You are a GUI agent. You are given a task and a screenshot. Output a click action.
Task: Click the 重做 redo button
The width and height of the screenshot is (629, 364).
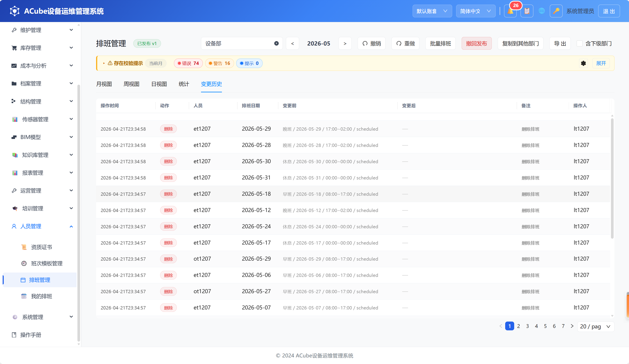(x=405, y=44)
